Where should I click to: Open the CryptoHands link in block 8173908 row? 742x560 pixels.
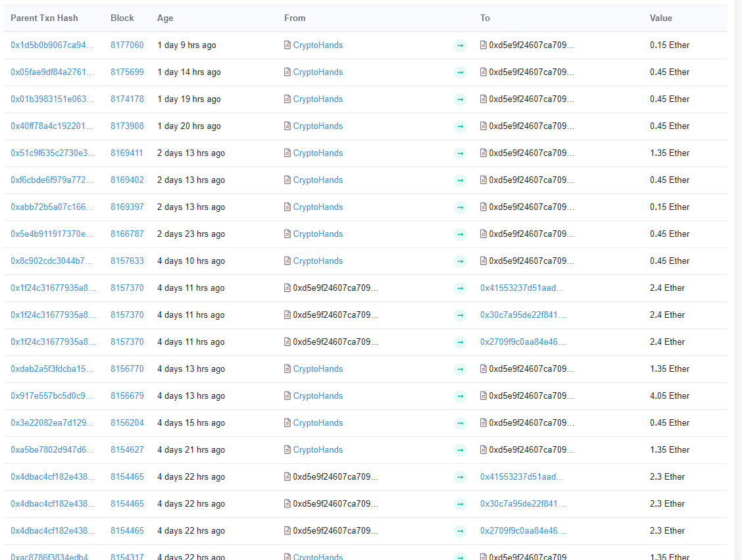pos(318,126)
